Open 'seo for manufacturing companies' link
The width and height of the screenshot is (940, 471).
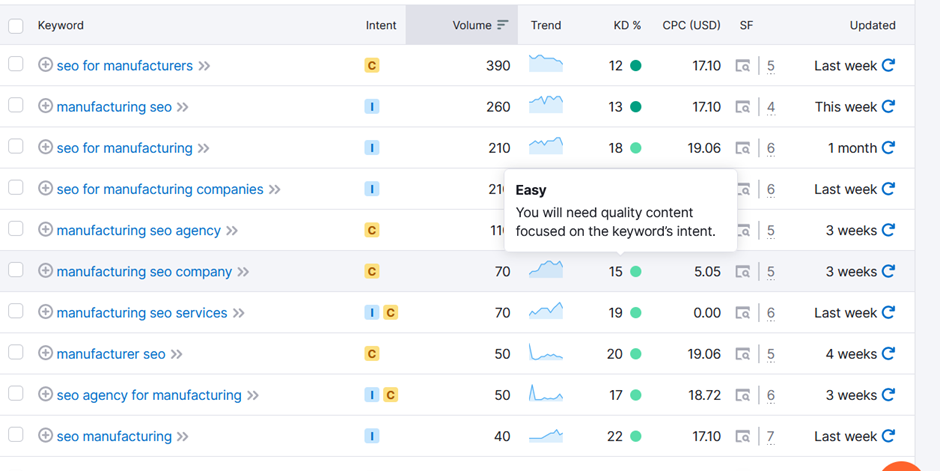160,190
